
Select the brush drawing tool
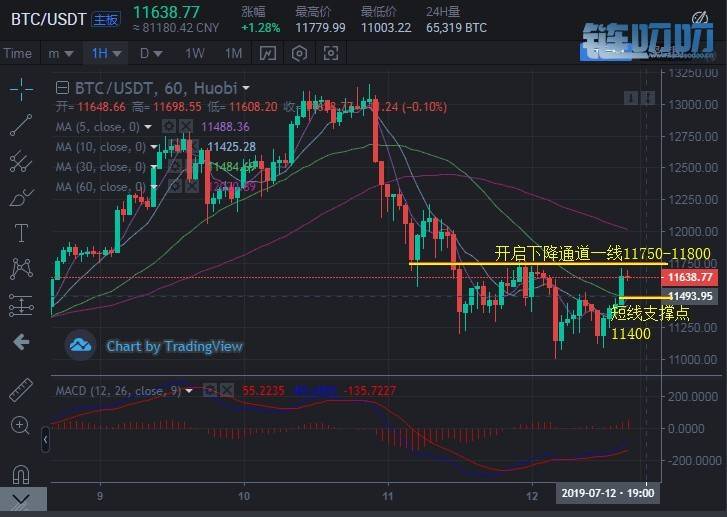21,198
